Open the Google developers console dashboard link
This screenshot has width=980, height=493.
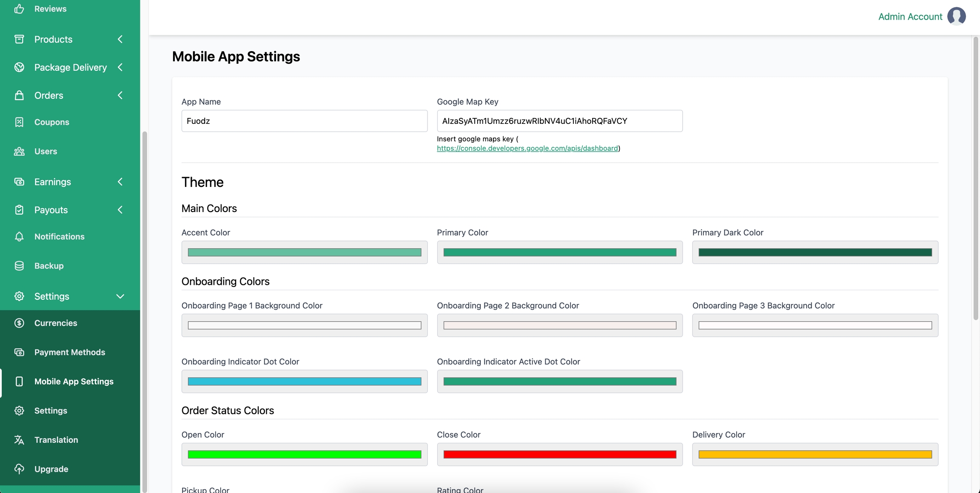527,148
